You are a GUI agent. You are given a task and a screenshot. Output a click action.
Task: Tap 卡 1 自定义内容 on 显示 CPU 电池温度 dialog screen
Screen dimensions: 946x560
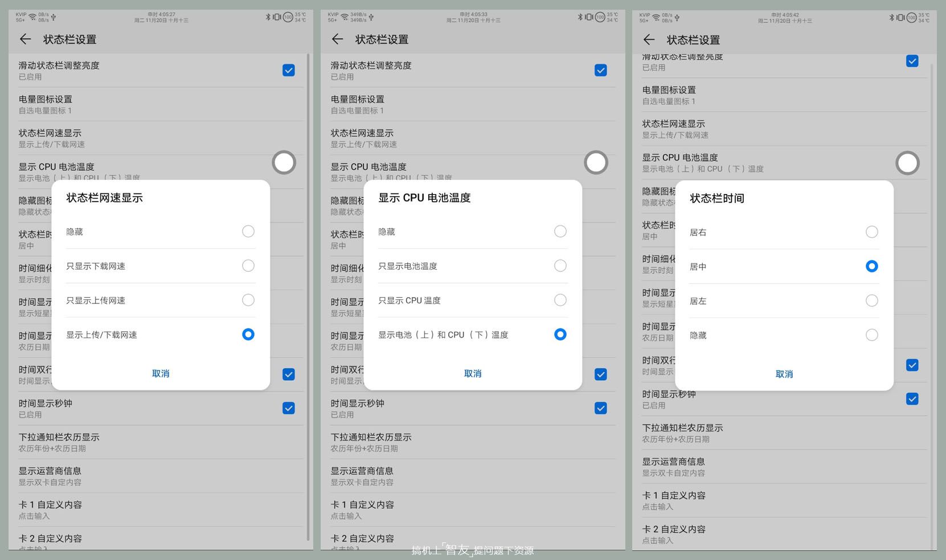click(473, 510)
